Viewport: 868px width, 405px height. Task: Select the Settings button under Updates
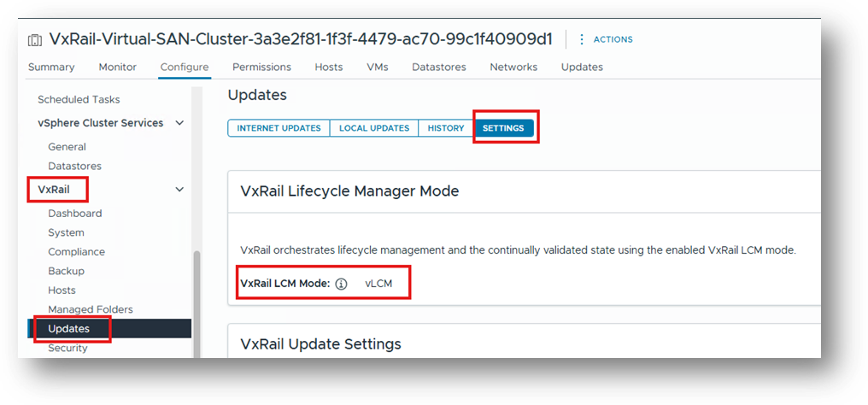(x=503, y=128)
